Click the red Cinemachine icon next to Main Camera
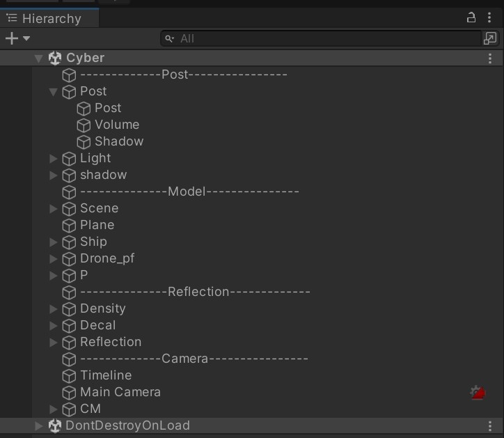Image resolution: width=504 pixels, height=438 pixels. (477, 393)
